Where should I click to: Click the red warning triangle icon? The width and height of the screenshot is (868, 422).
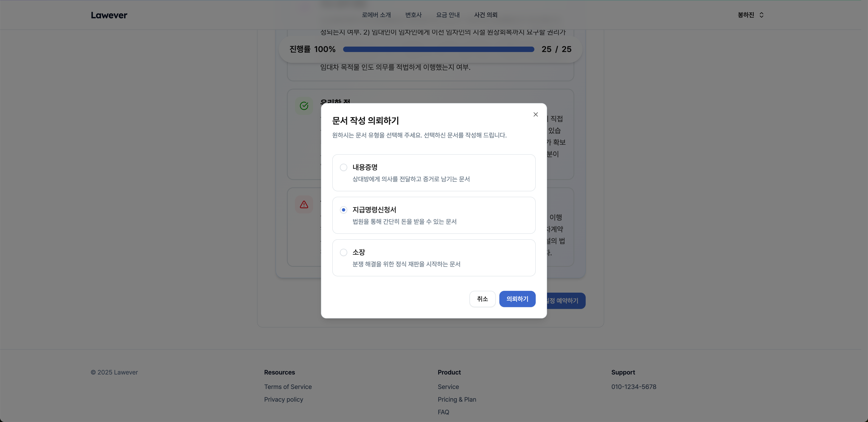click(x=304, y=204)
